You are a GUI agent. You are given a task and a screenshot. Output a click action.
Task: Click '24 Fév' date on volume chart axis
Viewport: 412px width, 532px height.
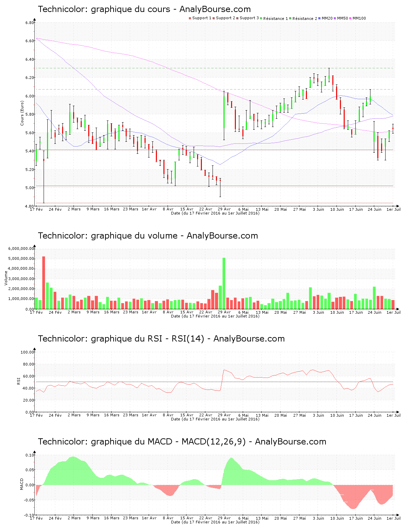click(55, 312)
